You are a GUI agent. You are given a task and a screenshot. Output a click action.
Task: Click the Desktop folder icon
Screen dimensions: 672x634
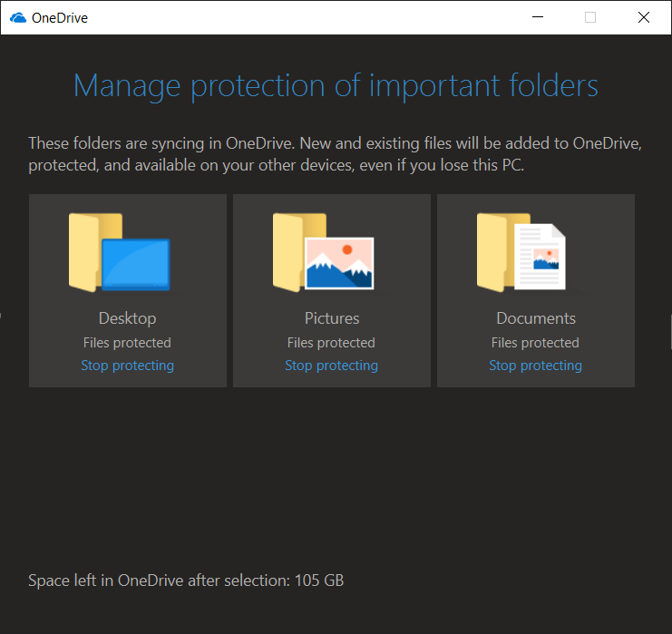pos(120,252)
